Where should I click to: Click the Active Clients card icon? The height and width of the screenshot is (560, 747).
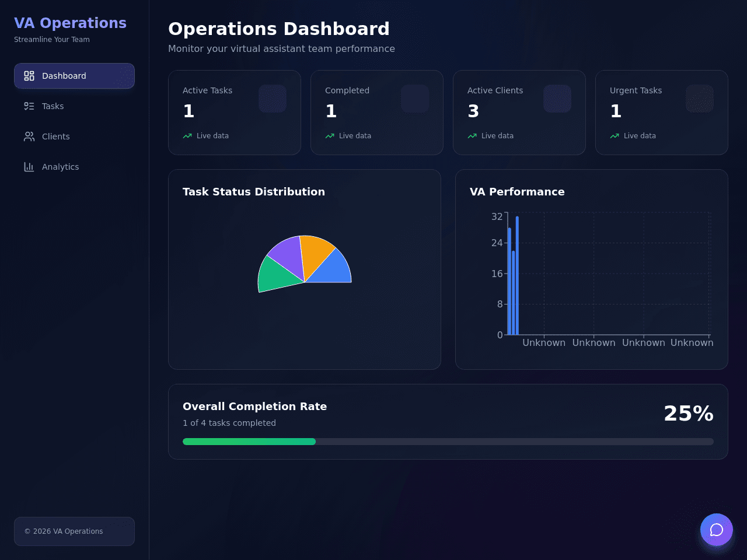[x=557, y=99]
